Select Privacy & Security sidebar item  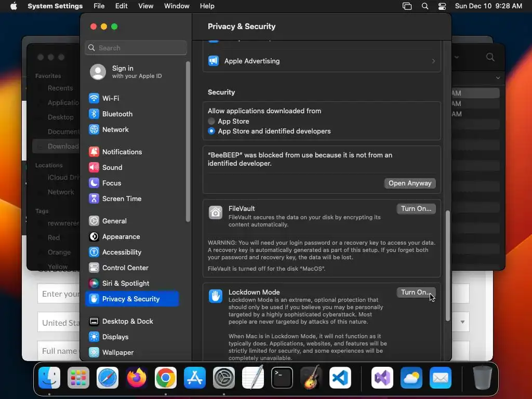131,299
